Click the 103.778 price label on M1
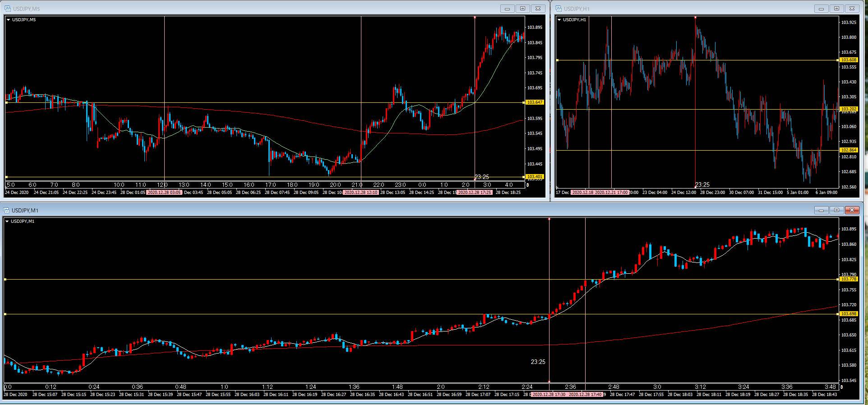This screenshot has height=405, width=868. pyautogui.click(x=849, y=279)
